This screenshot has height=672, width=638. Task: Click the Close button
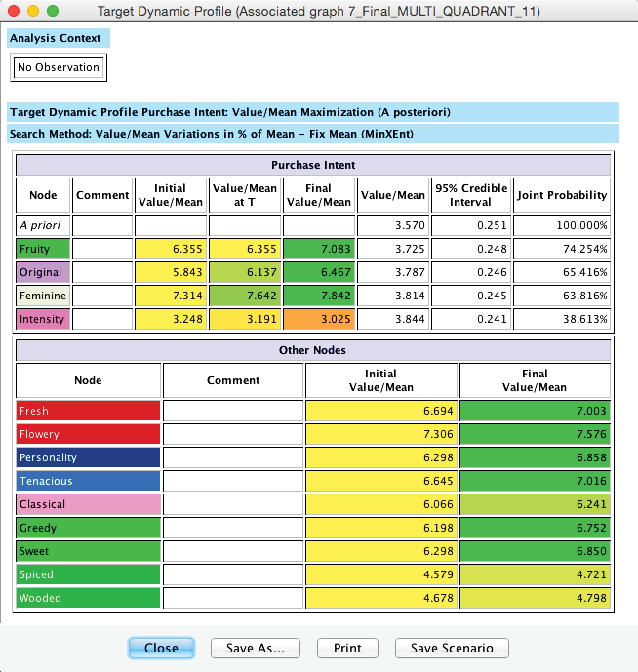pyautogui.click(x=161, y=648)
